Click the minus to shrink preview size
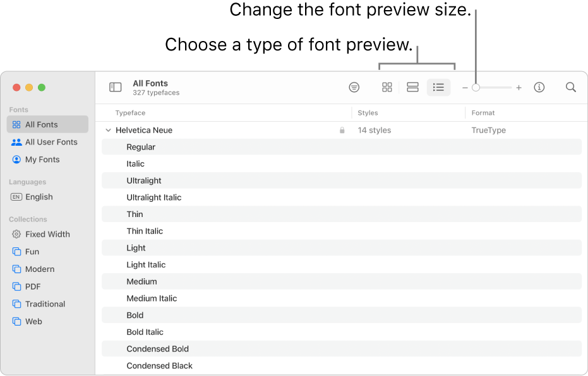The image size is (588, 376). pyautogui.click(x=464, y=87)
